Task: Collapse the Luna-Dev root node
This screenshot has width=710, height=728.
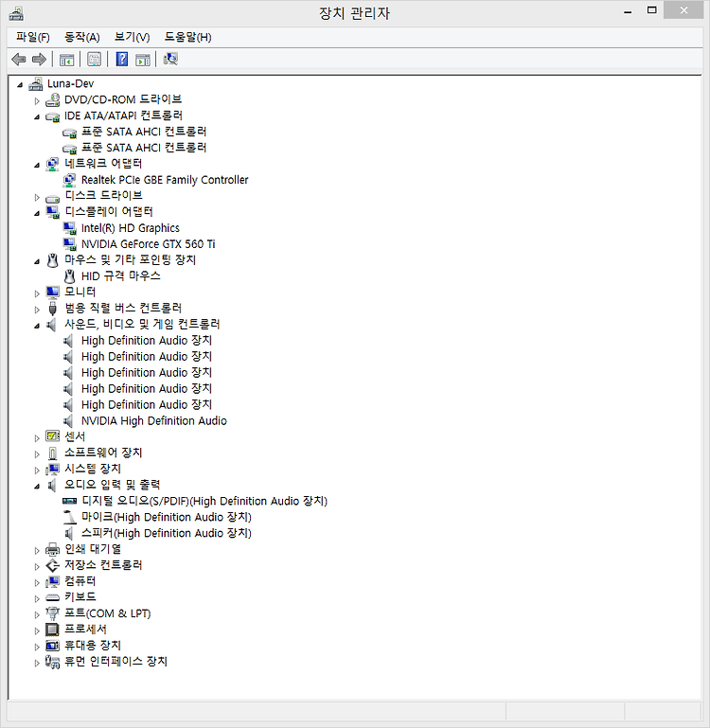Action: tap(20, 84)
